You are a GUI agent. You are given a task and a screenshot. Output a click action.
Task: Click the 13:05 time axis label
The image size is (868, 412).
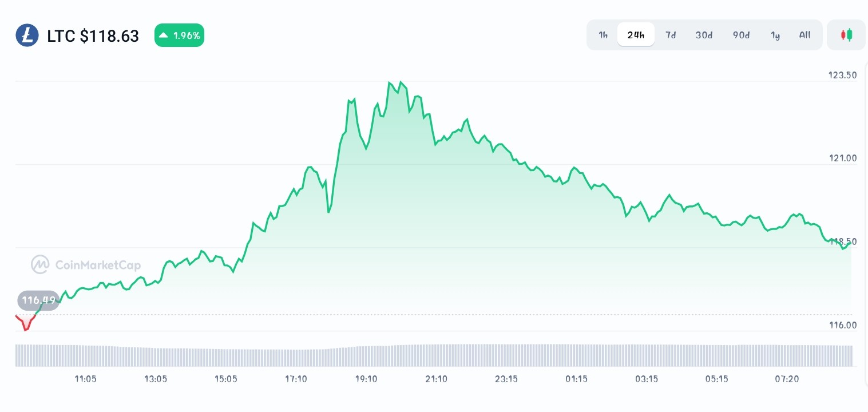tap(155, 379)
